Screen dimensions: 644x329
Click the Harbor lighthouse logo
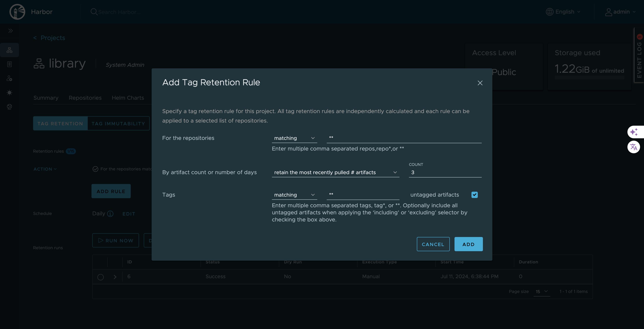17,12
